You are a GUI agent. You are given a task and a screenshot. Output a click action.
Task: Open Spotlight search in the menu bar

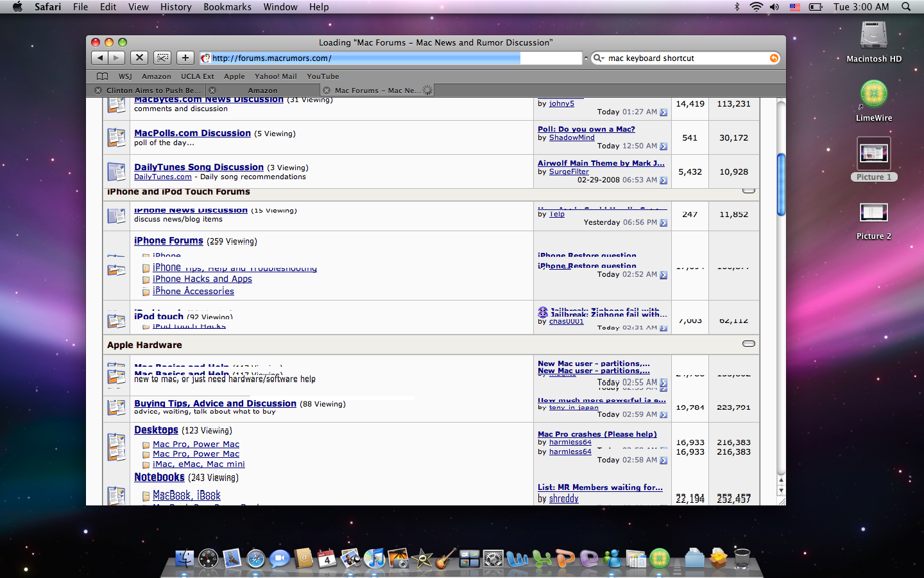[x=906, y=7]
